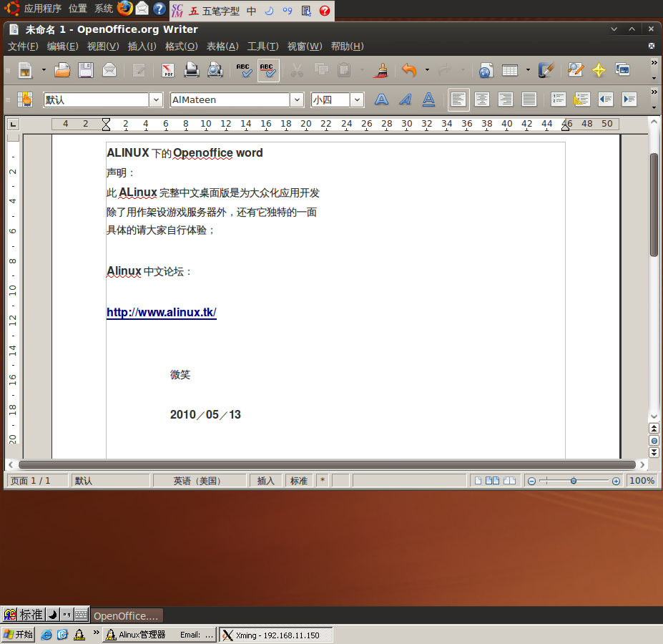Expand the paragraph style dropdown
Screen dimensions: 663x644
click(x=156, y=100)
